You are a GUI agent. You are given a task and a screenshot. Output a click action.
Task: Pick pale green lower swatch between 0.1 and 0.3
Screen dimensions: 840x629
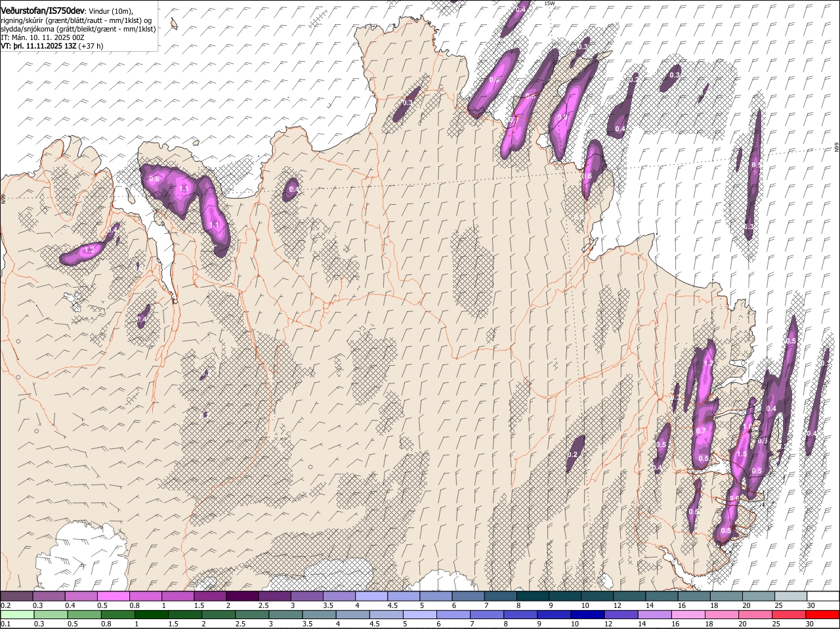(x=16, y=615)
